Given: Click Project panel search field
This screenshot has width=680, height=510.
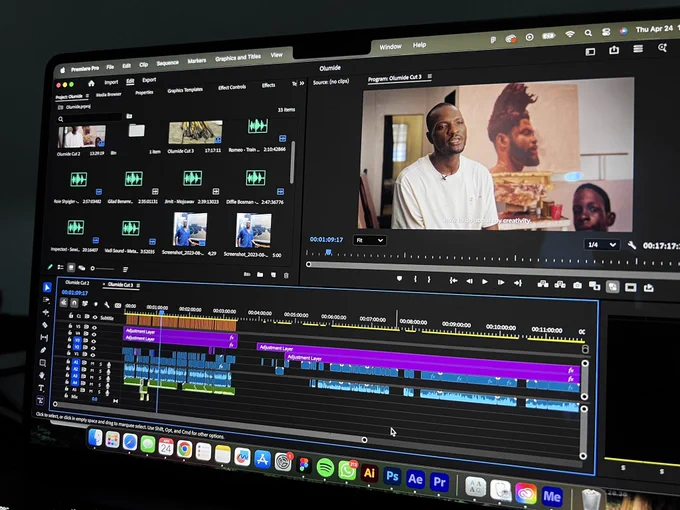Looking at the screenshot, I should coord(90,118).
